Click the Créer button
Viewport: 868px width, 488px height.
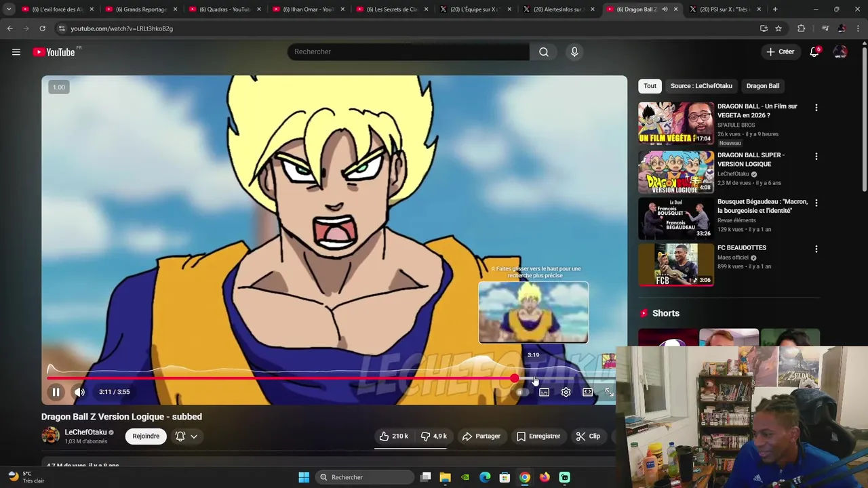pos(780,52)
